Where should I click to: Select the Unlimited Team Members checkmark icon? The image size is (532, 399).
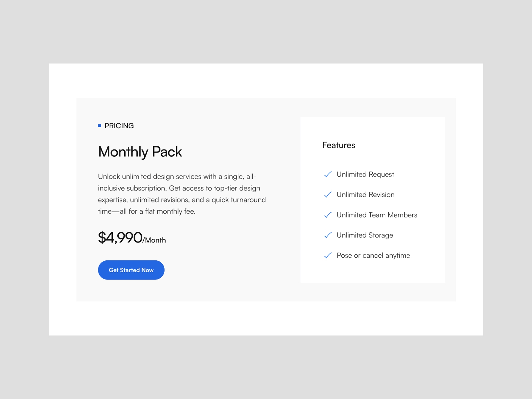[328, 215]
